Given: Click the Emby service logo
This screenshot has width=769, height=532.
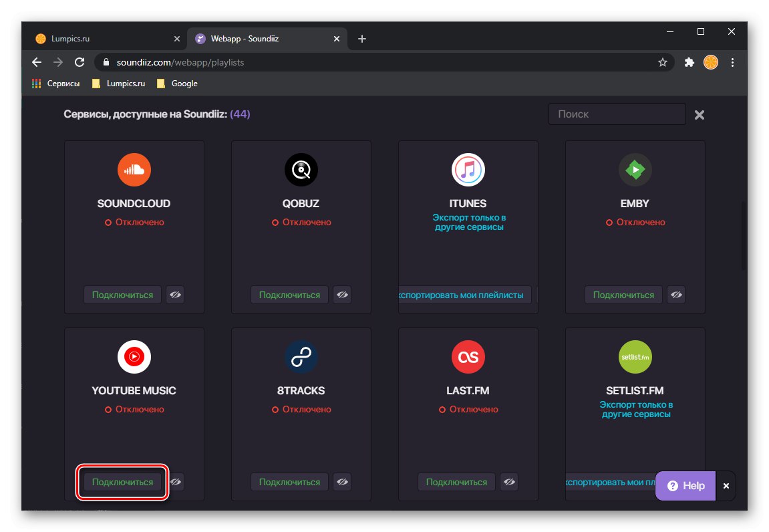Looking at the screenshot, I should (x=635, y=170).
